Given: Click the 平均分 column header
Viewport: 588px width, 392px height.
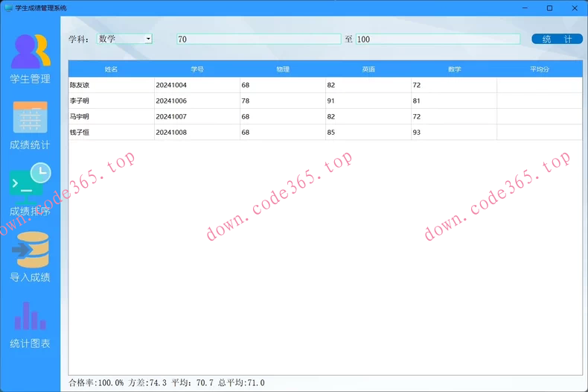Looking at the screenshot, I should tap(540, 69).
